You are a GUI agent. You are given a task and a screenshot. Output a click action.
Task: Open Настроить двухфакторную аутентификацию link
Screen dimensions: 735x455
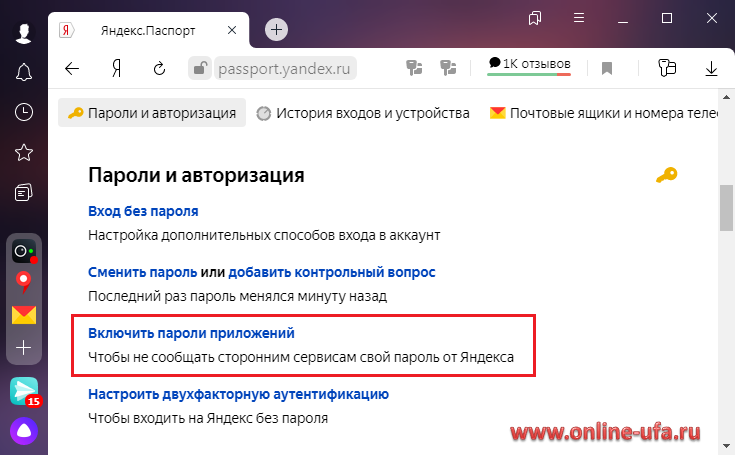(x=239, y=394)
